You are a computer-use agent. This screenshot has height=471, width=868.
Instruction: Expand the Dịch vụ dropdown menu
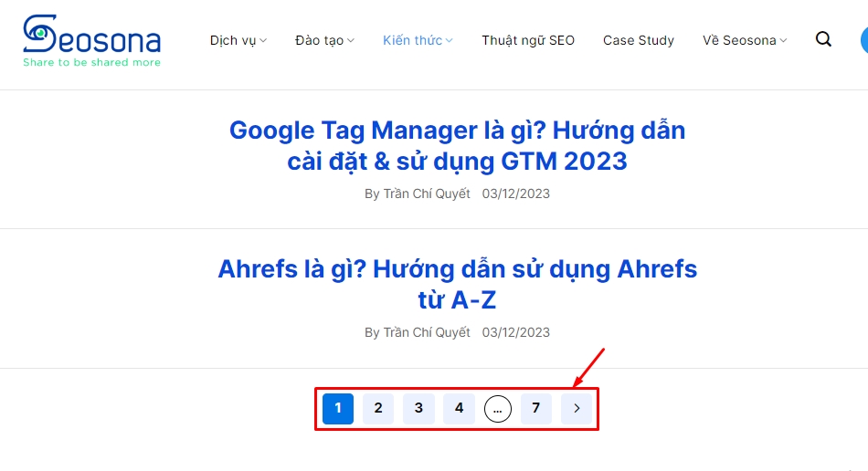tap(238, 40)
